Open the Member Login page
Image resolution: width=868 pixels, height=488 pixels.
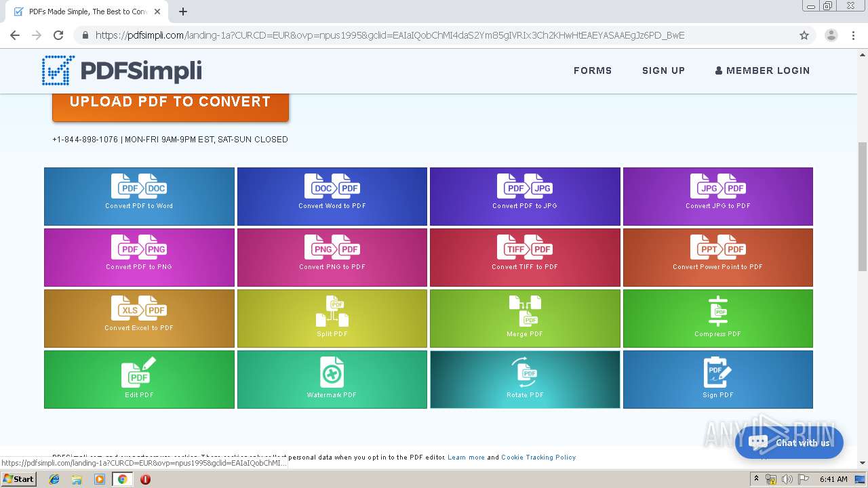[763, 70]
